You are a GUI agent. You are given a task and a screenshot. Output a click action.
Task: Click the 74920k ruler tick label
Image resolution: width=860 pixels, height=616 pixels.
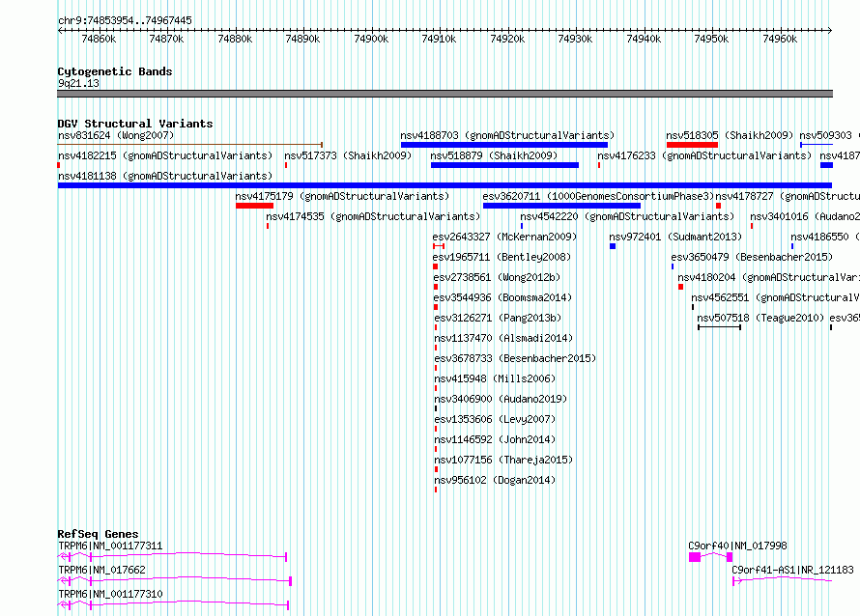(x=507, y=39)
